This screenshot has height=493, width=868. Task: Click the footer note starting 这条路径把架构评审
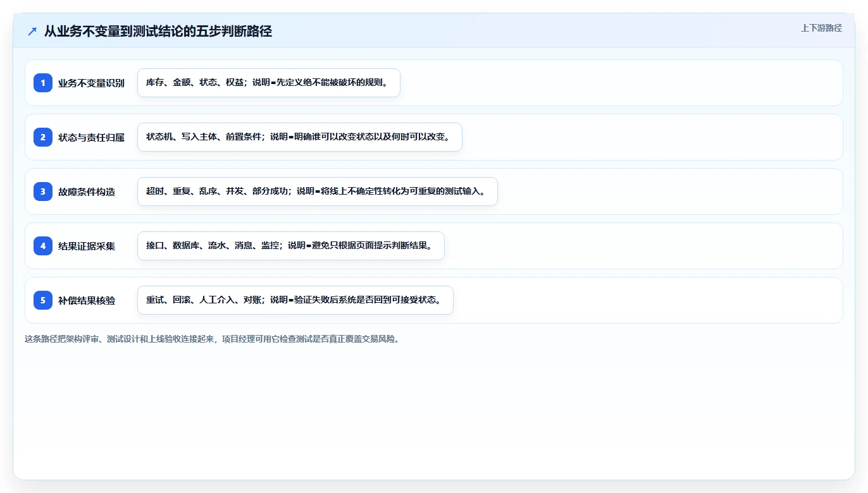click(x=212, y=339)
